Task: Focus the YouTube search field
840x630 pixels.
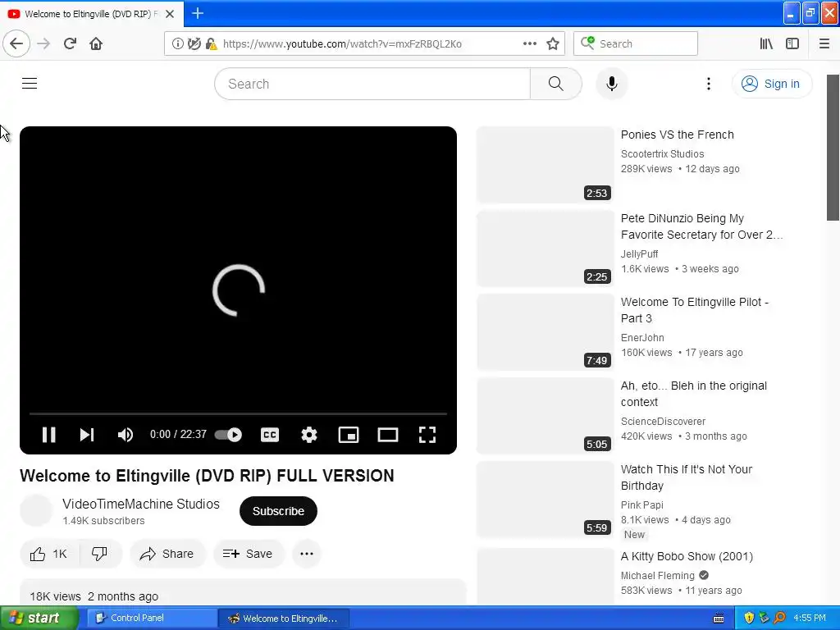Action: (x=372, y=84)
